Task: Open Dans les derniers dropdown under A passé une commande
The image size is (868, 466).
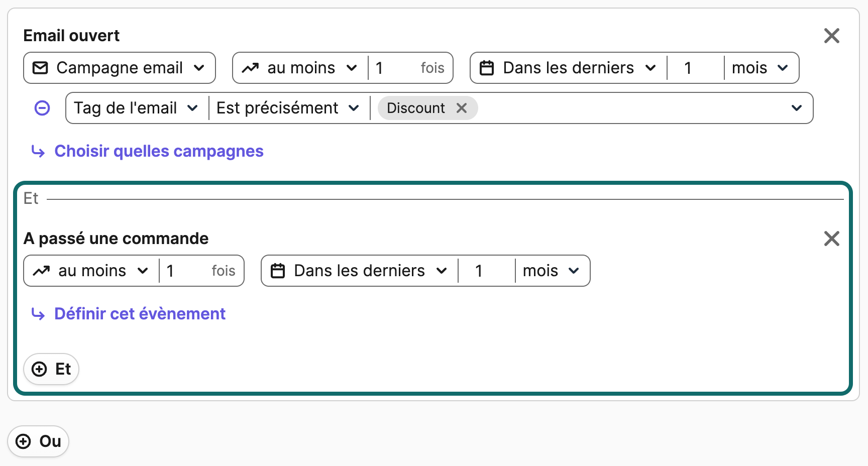Action: [359, 271]
